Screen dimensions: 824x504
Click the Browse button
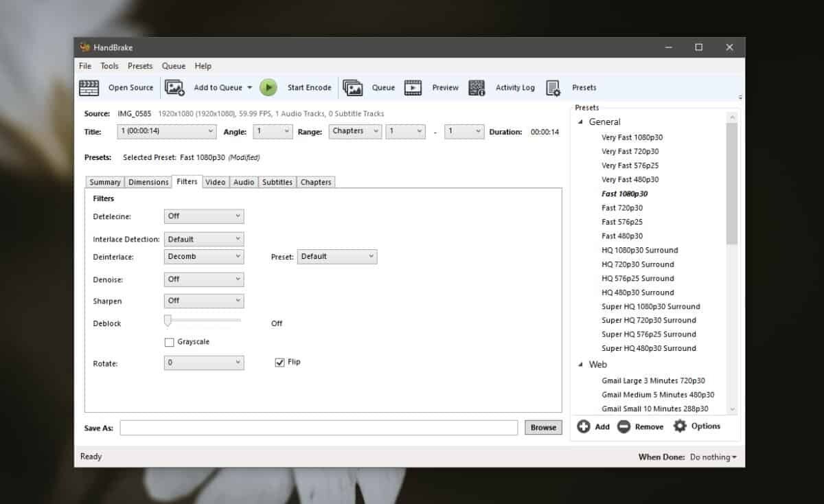(542, 427)
